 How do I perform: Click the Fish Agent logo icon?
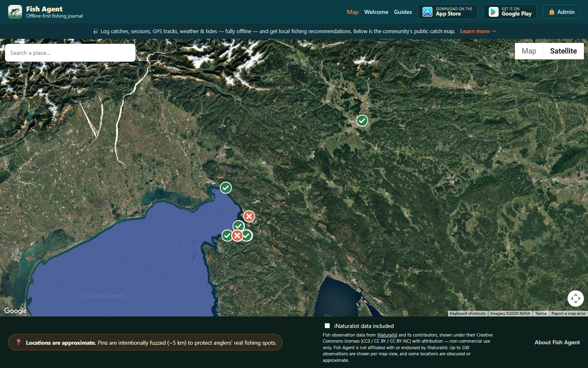click(x=15, y=12)
